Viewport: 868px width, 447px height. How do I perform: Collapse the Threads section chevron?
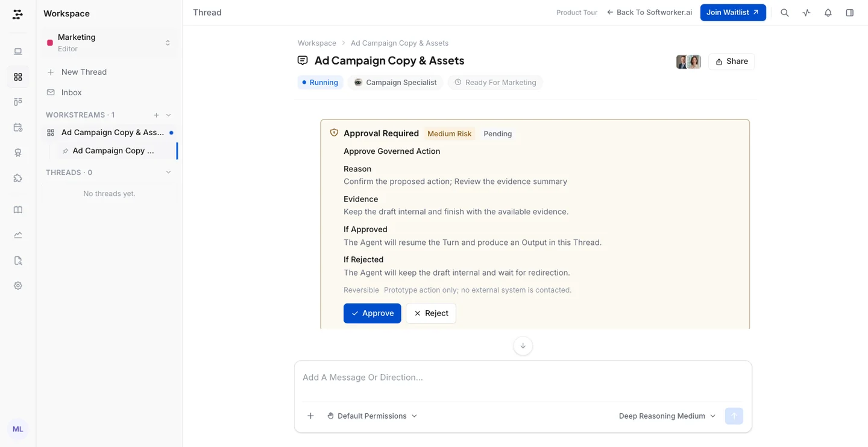(168, 173)
